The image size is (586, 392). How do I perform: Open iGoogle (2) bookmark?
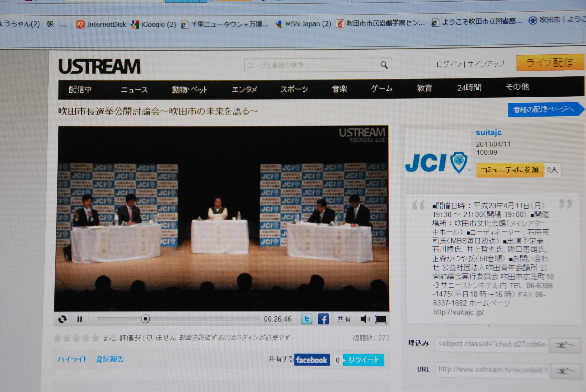coord(154,24)
